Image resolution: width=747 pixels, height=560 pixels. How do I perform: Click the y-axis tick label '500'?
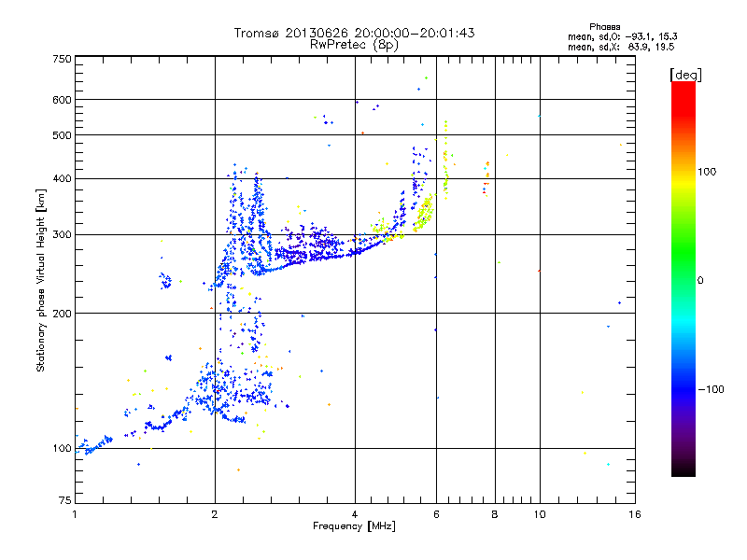coord(62,135)
